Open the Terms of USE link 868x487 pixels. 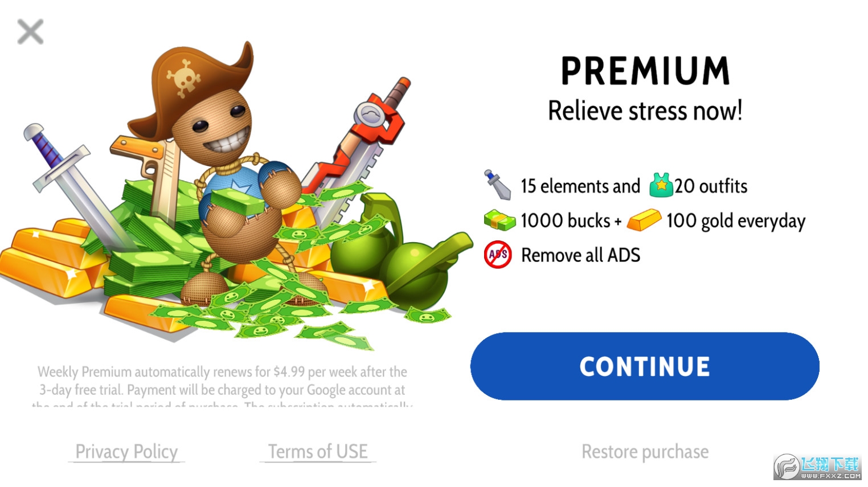(x=318, y=452)
